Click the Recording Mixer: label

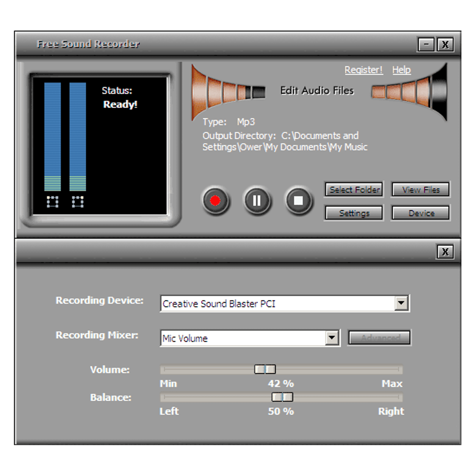pos(97,335)
